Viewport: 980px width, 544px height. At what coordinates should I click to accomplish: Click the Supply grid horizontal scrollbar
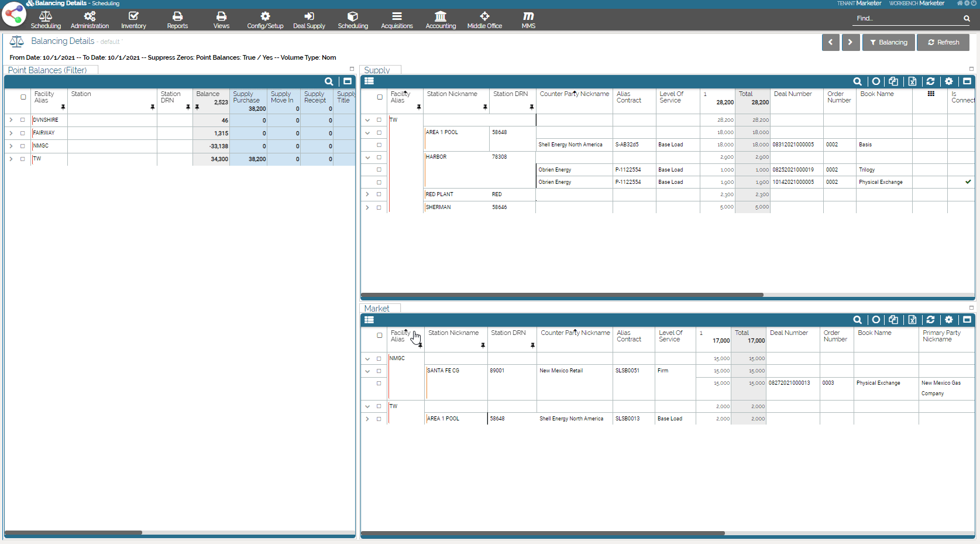[562, 295]
